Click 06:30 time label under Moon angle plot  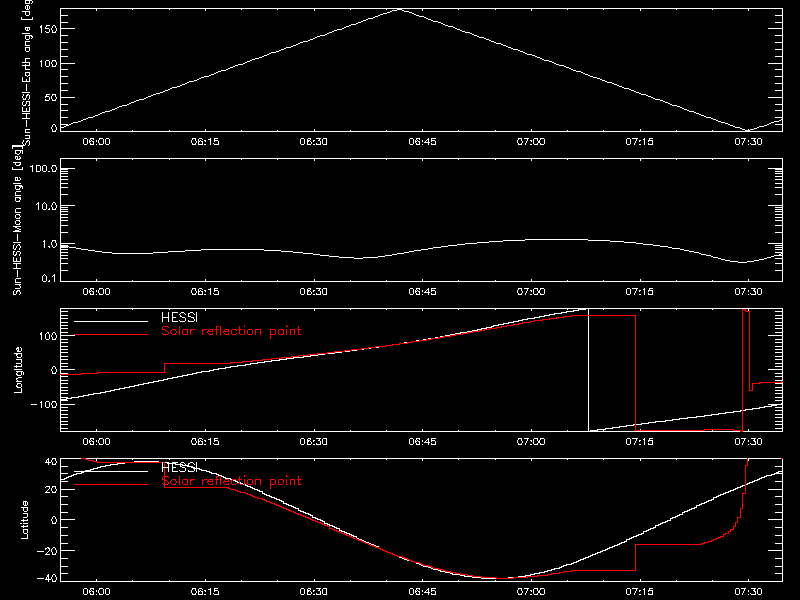point(314,292)
